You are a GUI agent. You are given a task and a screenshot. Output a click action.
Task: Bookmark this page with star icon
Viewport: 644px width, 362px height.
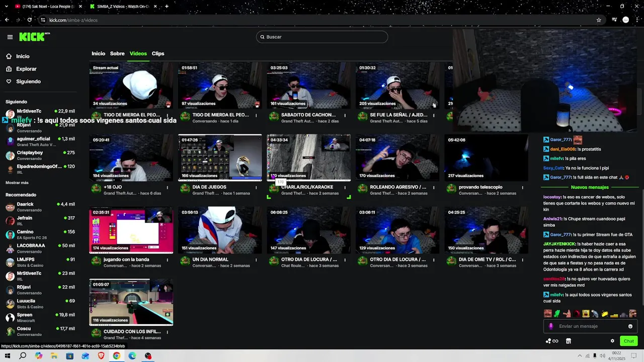[599, 20]
